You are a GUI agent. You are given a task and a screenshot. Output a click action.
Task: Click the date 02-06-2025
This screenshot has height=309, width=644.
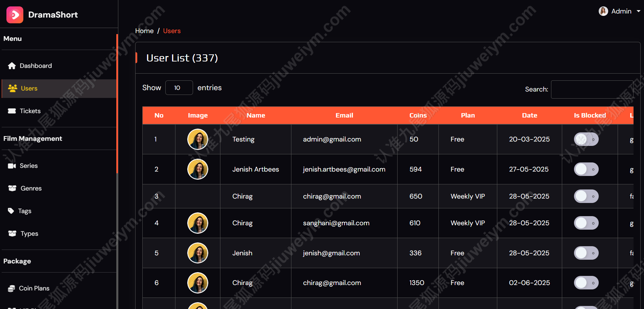[529, 283]
